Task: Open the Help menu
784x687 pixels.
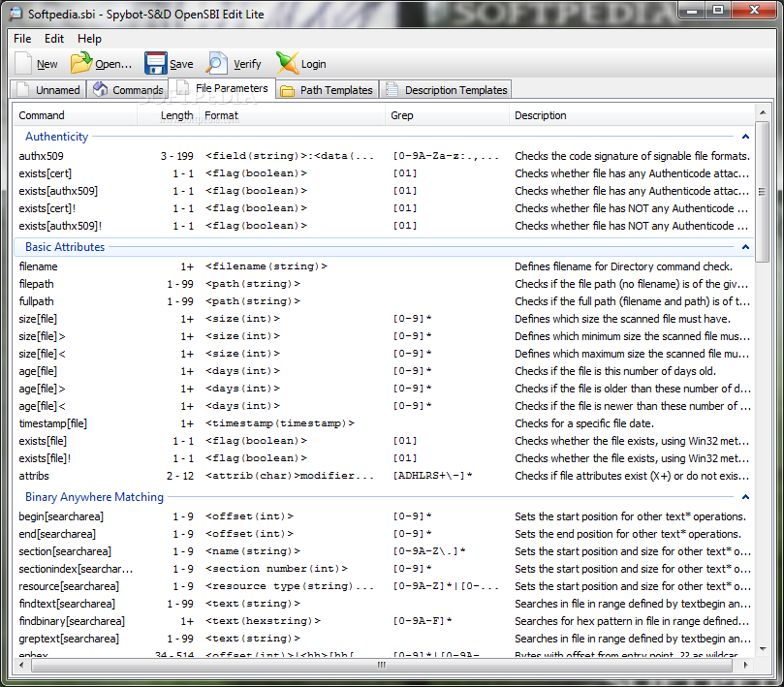Action: (89, 39)
